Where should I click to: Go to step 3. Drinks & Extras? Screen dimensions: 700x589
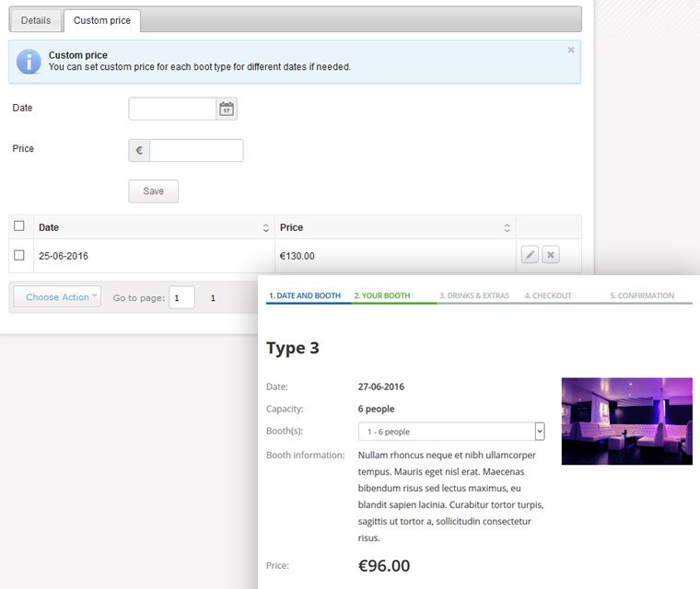(474, 295)
